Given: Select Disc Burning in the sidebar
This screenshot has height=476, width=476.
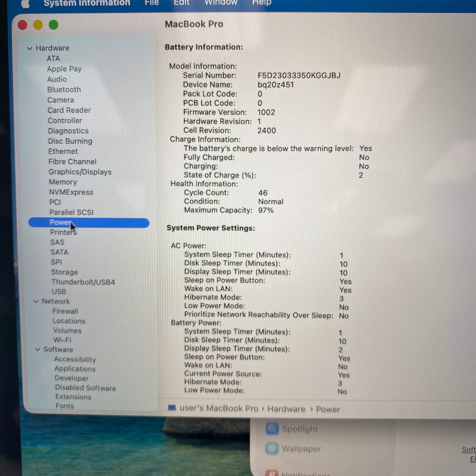Looking at the screenshot, I should 70,141.
